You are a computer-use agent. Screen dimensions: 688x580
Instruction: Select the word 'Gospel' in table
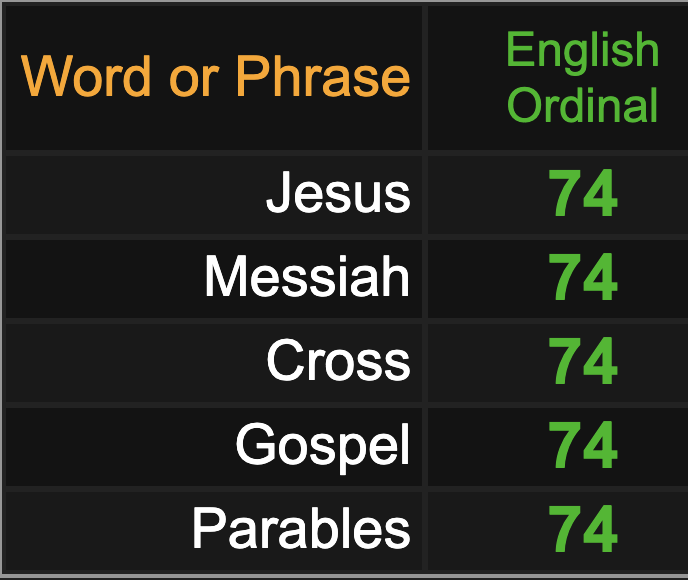pyautogui.click(x=323, y=446)
